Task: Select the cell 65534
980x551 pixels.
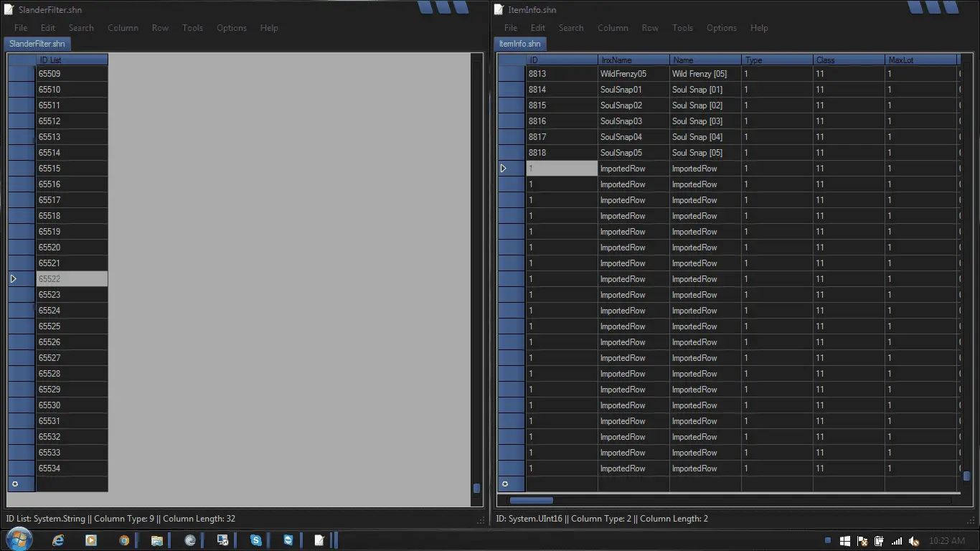Action: pos(72,468)
